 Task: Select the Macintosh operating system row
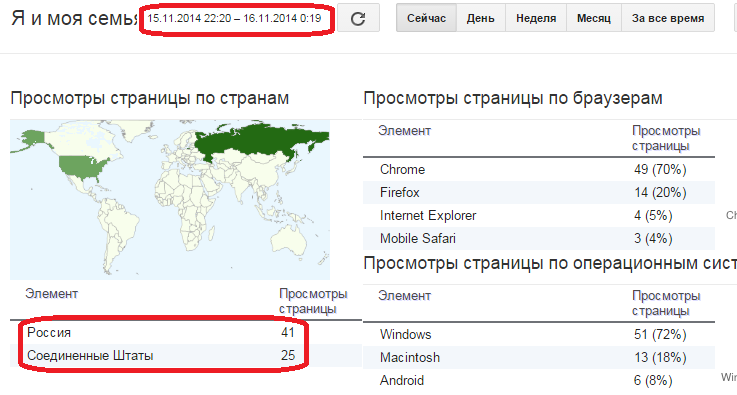click(x=539, y=357)
